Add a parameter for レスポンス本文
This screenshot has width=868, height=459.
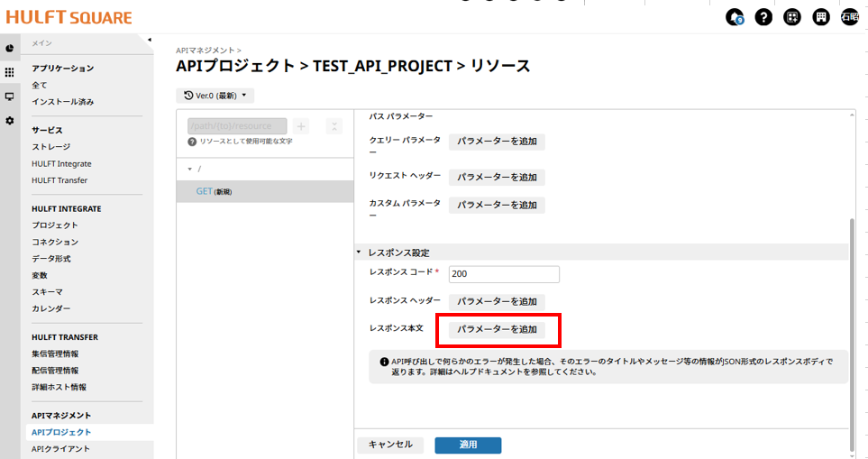(x=497, y=329)
